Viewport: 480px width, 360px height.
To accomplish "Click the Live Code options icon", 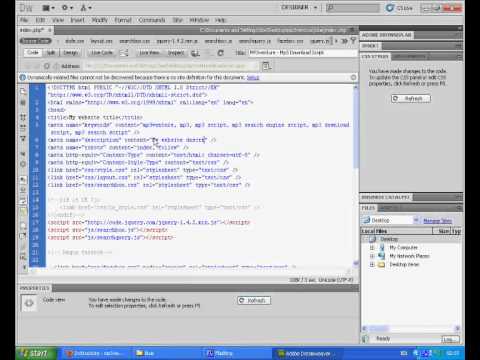I will click(x=124, y=53).
